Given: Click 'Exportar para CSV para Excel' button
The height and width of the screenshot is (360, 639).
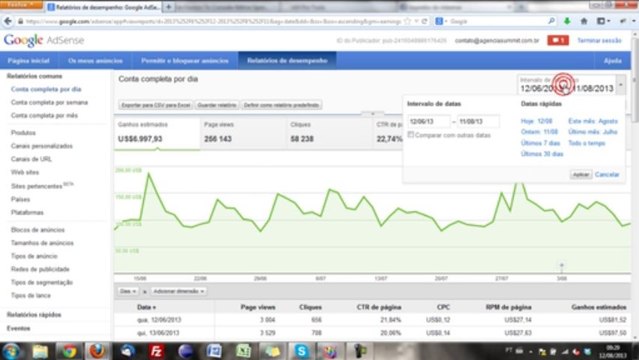Looking at the screenshot, I should click(156, 105).
